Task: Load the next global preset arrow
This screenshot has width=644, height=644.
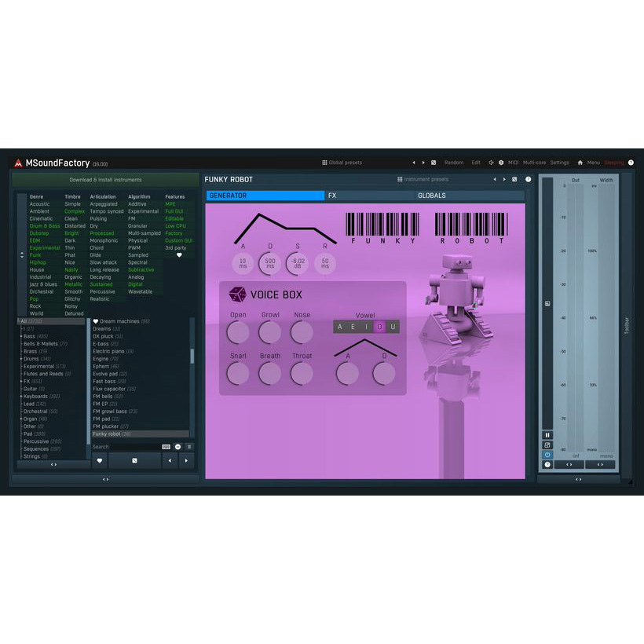Action: tap(423, 163)
